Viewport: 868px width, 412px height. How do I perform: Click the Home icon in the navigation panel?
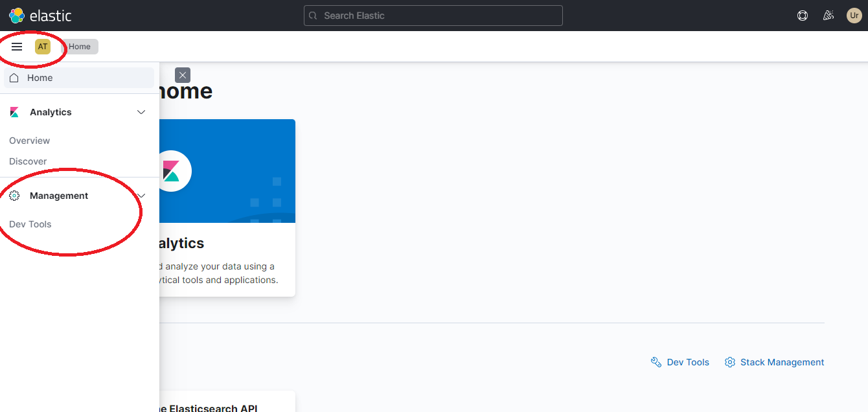14,77
